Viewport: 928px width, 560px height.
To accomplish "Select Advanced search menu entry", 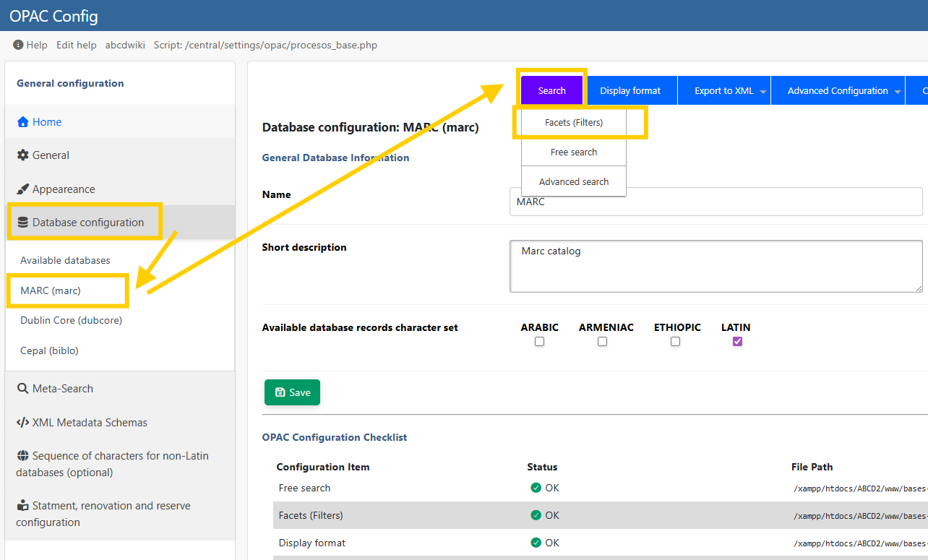I will tap(574, 182).
